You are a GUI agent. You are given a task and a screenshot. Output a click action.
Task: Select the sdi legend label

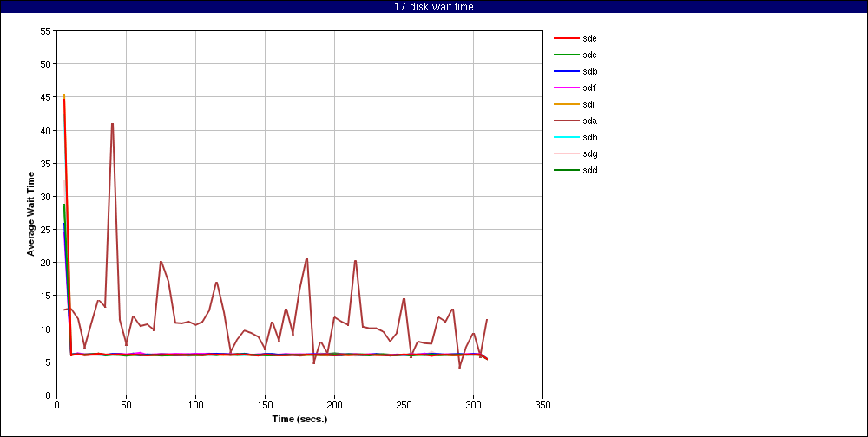point(589,104)
